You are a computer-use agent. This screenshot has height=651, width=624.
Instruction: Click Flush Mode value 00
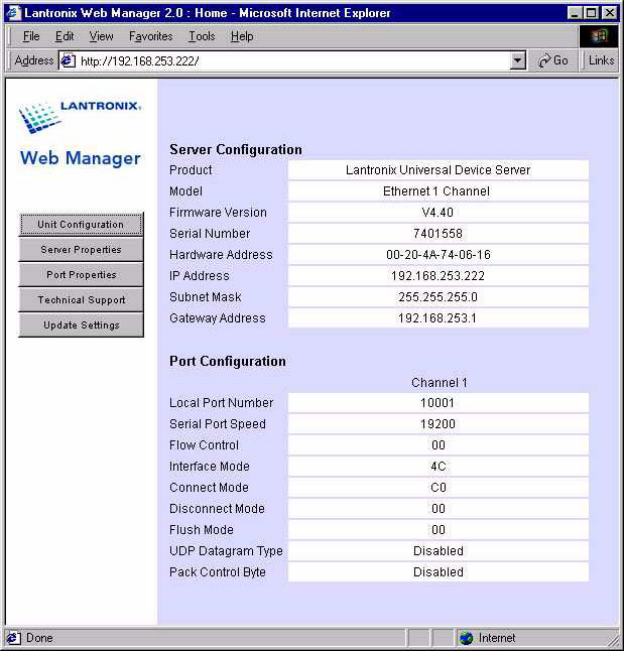(438, 530)
